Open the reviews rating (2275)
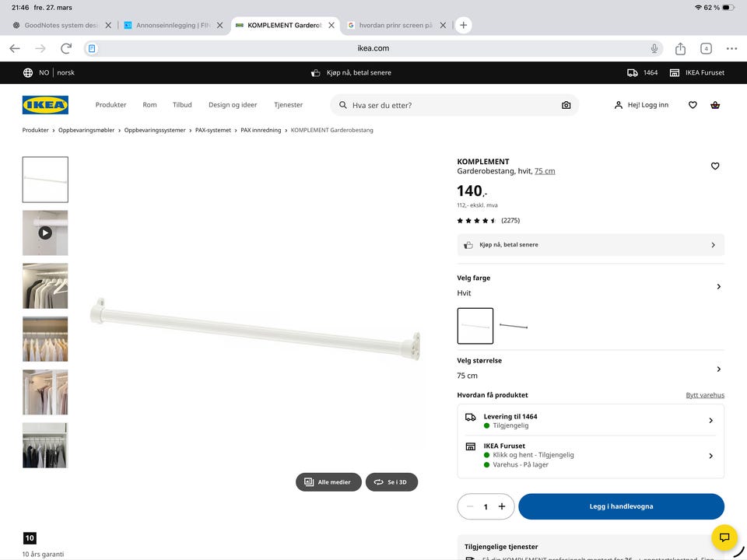 click(x=489, y=220)
